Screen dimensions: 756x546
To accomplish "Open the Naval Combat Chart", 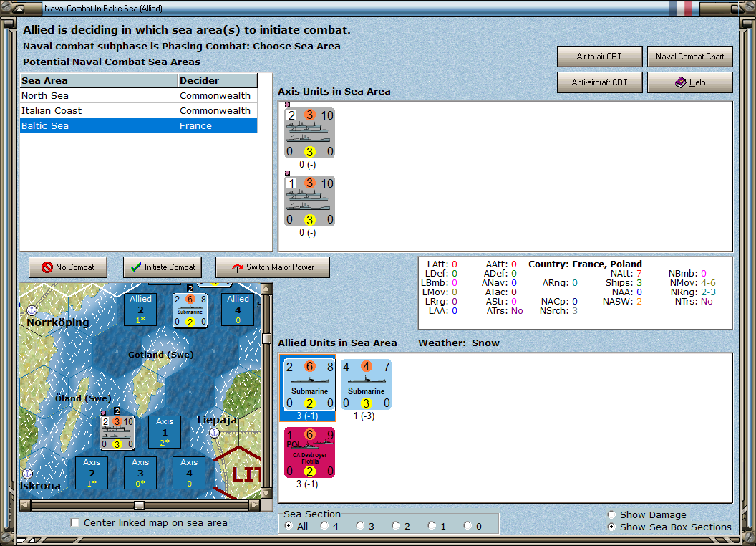I will (689, 57).
